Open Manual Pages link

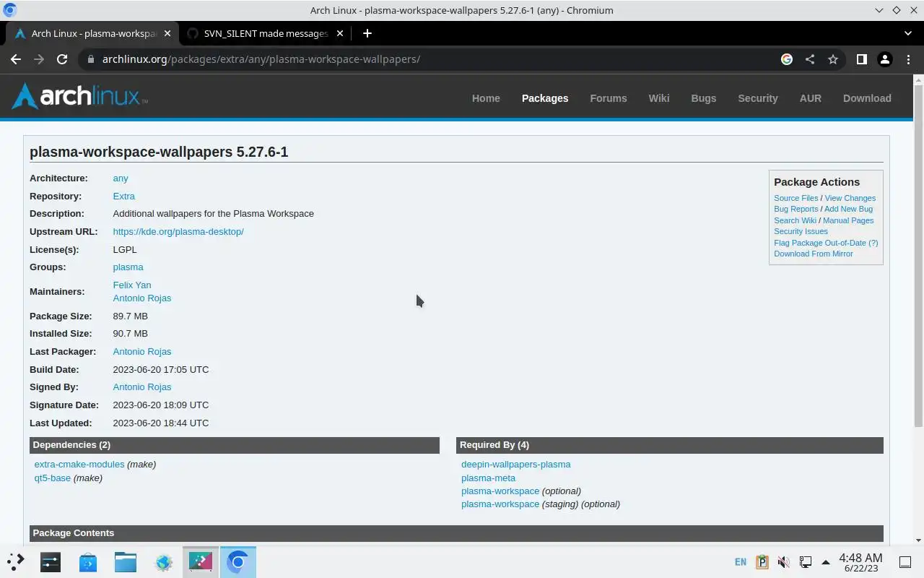[848, 220]
